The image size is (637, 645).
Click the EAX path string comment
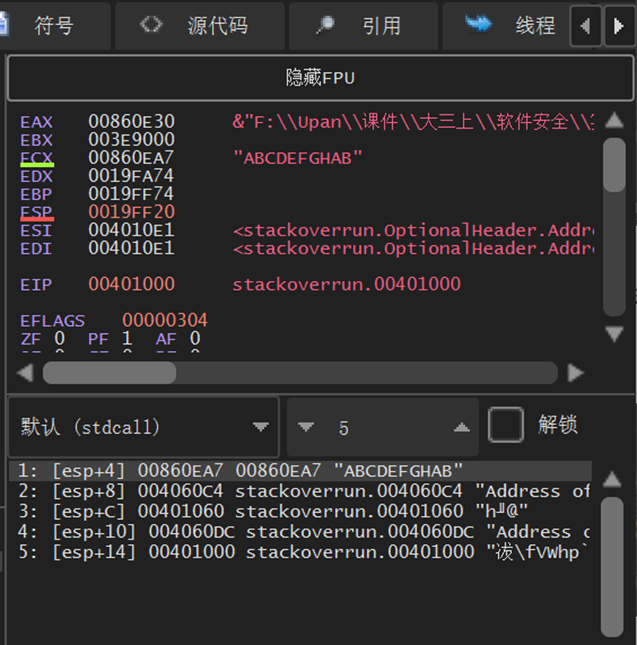tap(413, 122)
